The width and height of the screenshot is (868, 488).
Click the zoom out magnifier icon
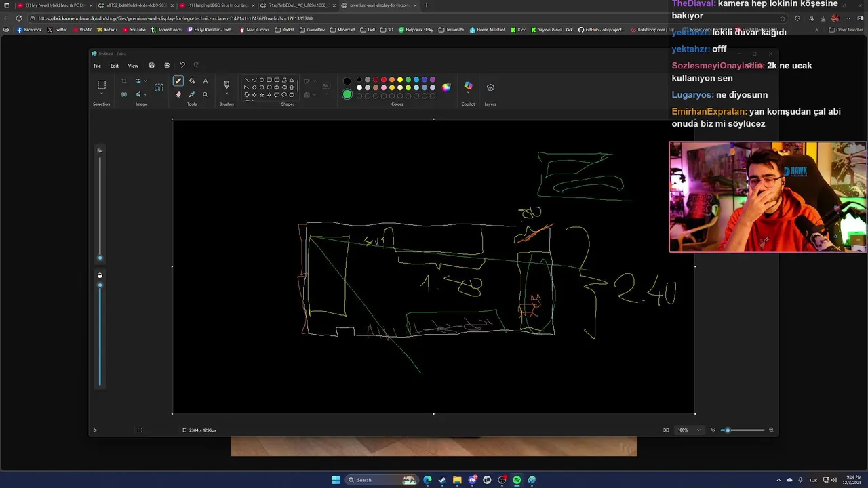coord(713,430)
